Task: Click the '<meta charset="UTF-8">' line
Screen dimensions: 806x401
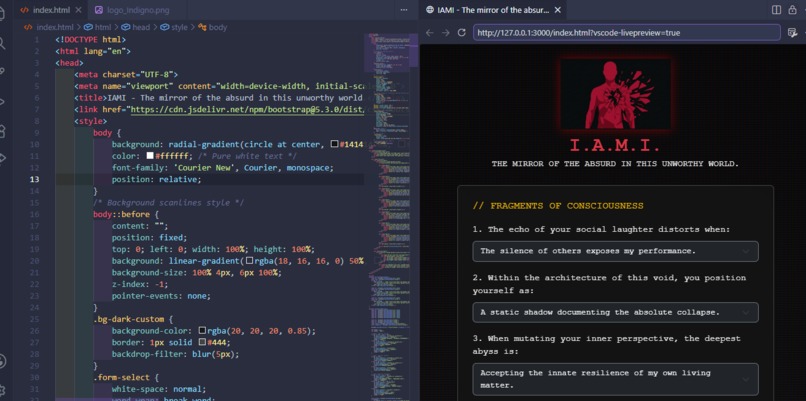Action: (x=126, y=75)
